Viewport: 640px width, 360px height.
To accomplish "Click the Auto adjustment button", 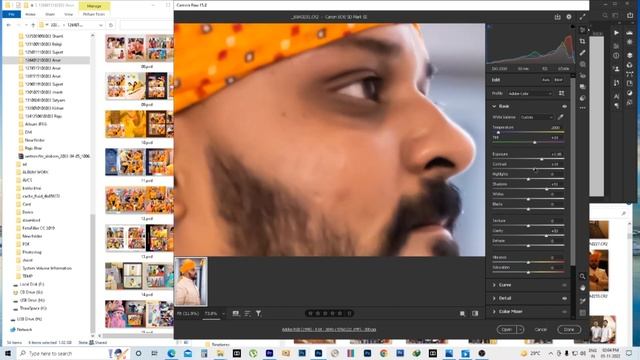I will 546,80.
